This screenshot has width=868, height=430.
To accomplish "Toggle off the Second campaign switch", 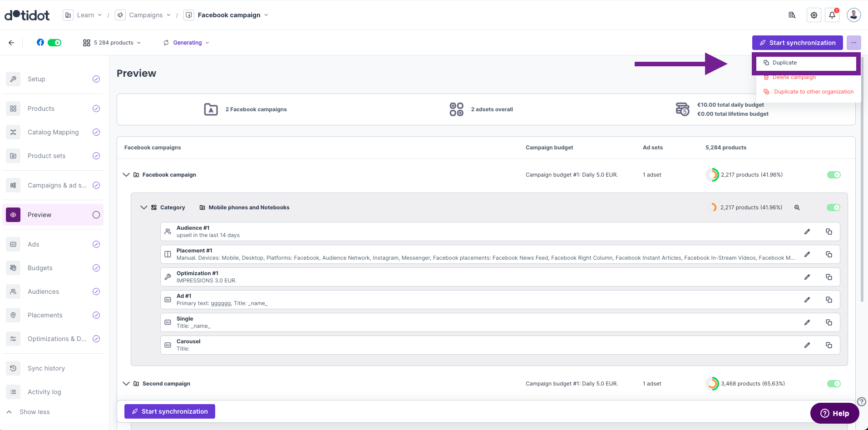I will tap(833, 384).
